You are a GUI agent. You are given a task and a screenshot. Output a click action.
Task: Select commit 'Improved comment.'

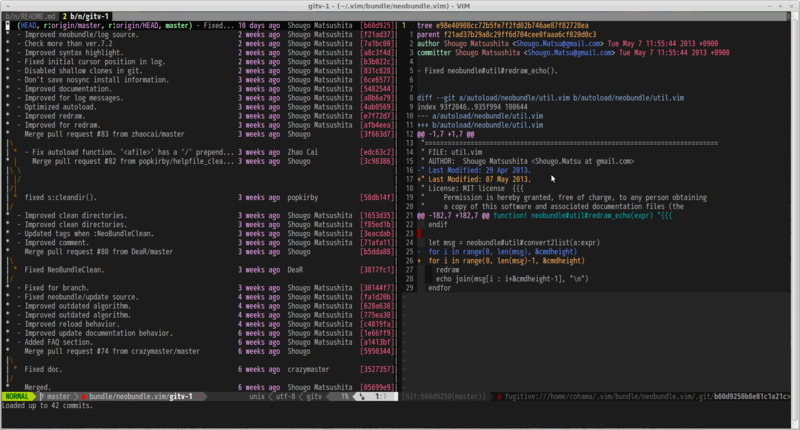(200, 243)
